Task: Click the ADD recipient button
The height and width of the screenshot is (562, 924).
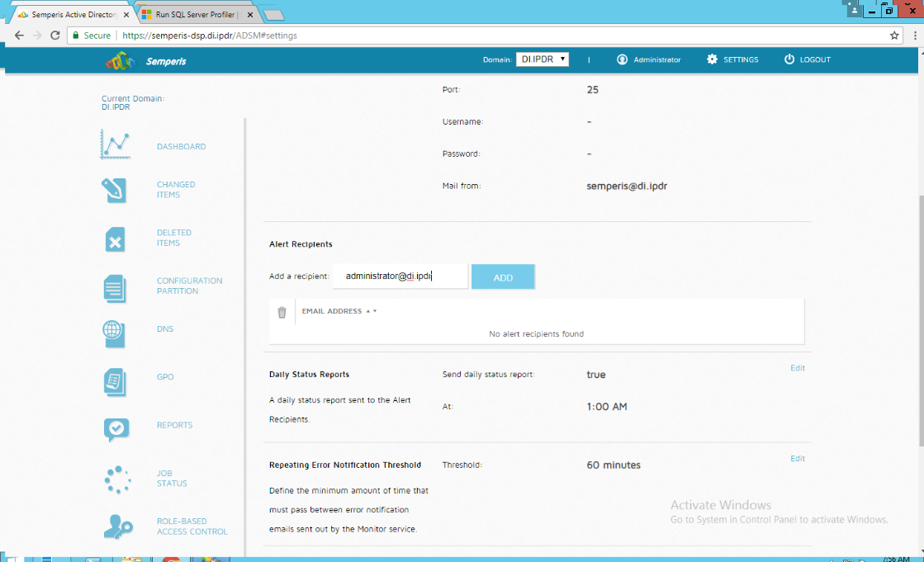Action: tap(503, 277)
